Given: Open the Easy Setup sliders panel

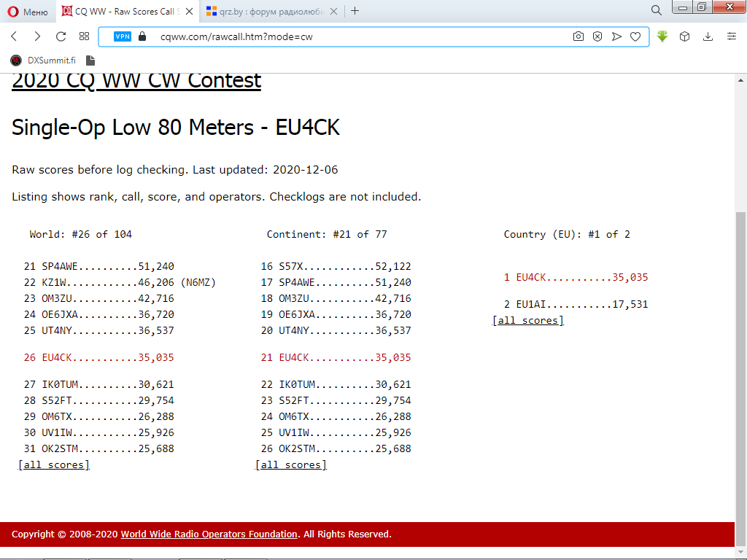Looking at the screenshot, I should pos(732,36).
